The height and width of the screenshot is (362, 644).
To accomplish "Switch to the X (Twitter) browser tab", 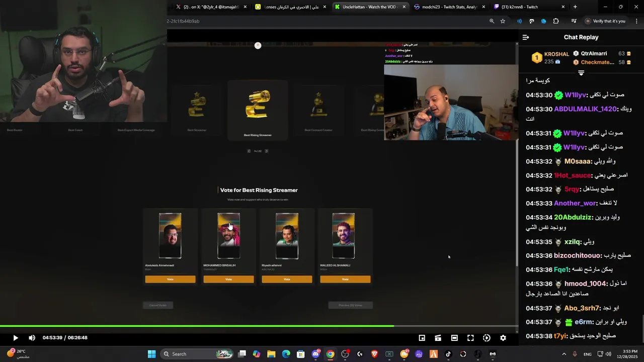I will point(211,7).
